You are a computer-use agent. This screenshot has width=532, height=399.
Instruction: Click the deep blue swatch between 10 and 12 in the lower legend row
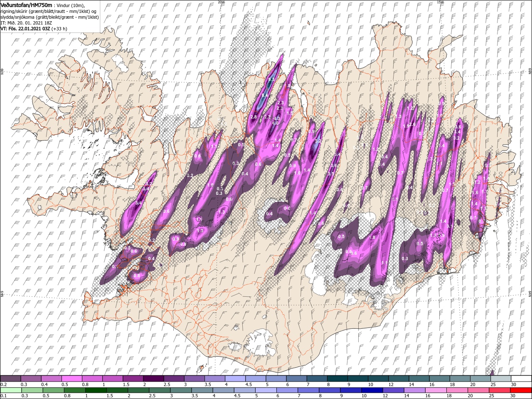(x=372, y=390)
